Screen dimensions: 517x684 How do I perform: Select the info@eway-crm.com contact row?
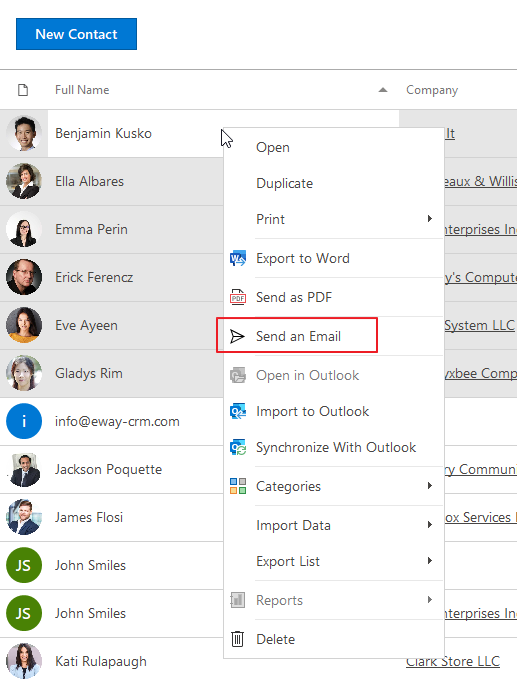111,421
